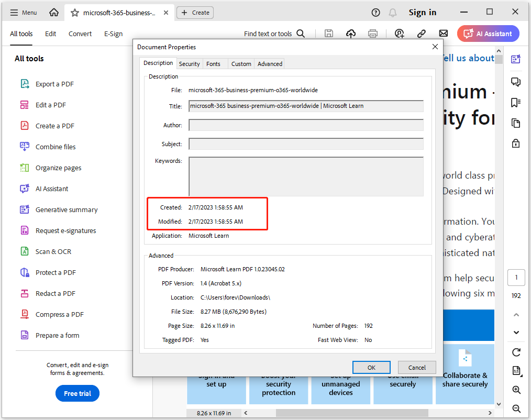Open the page display options dropdown
Image resolution: width=531 pixels, height=420 pixels.
[516, 371]
